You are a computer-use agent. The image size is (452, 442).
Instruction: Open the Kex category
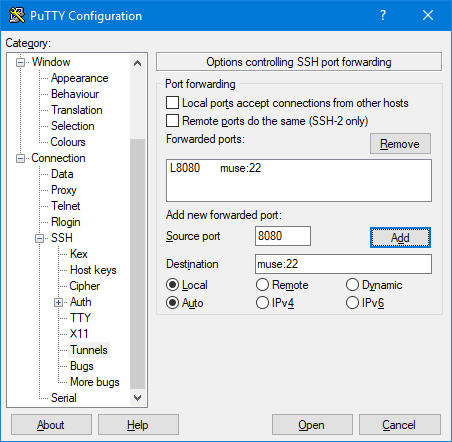click(79, 254)
